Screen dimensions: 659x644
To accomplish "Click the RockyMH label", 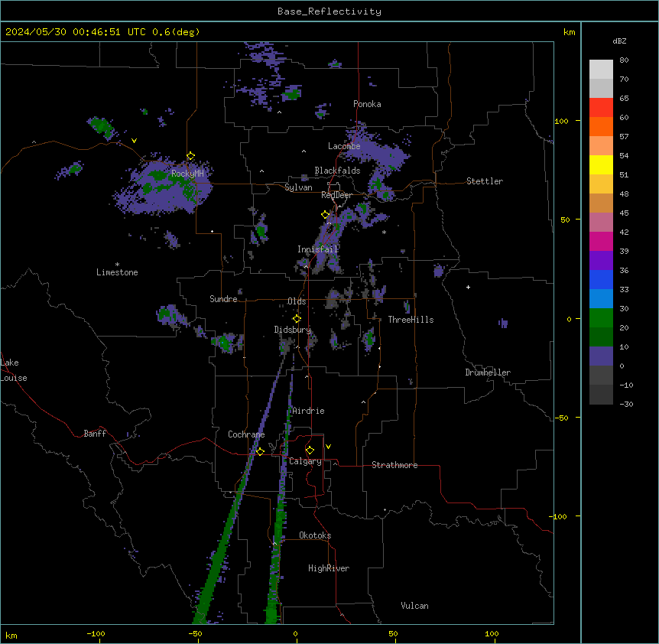I will [187, 173].
